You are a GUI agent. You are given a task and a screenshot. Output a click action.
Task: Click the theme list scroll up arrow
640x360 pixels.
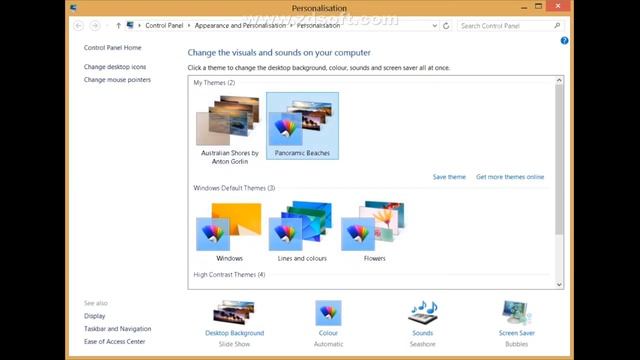coord(559,80)
